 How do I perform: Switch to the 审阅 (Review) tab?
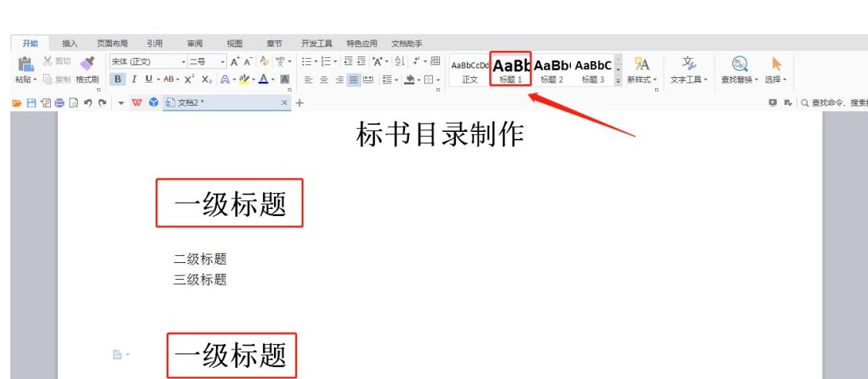pos(195,43)
